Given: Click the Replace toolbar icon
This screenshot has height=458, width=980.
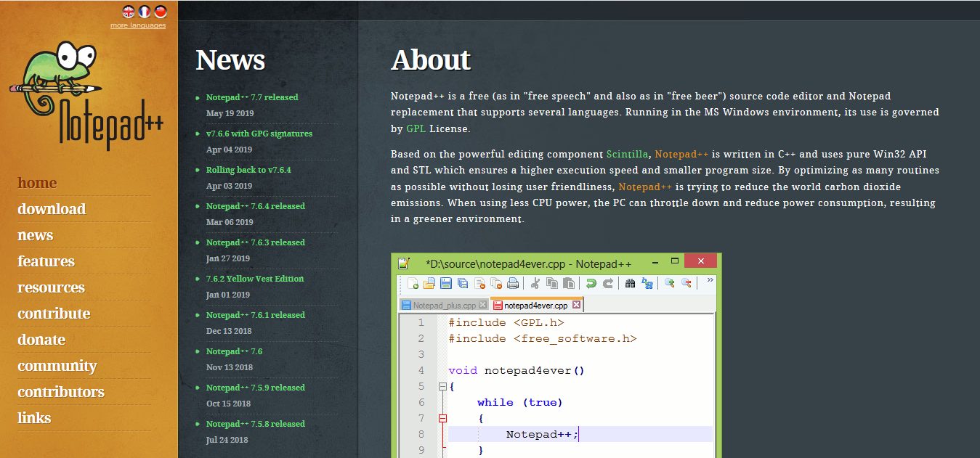Looking at the screenshot, I should coord(647,283).
